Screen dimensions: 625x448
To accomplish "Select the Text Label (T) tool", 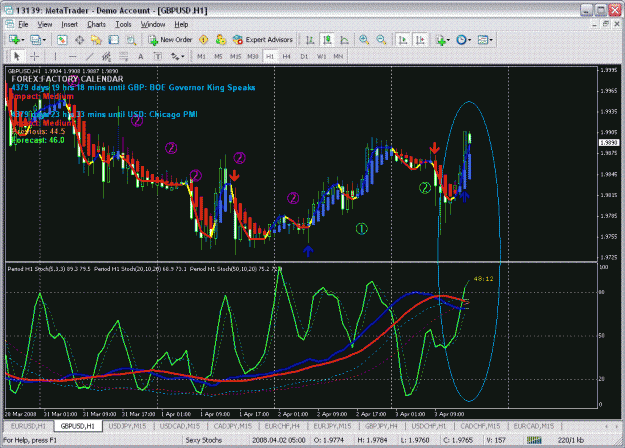I will tap(158, 57).
